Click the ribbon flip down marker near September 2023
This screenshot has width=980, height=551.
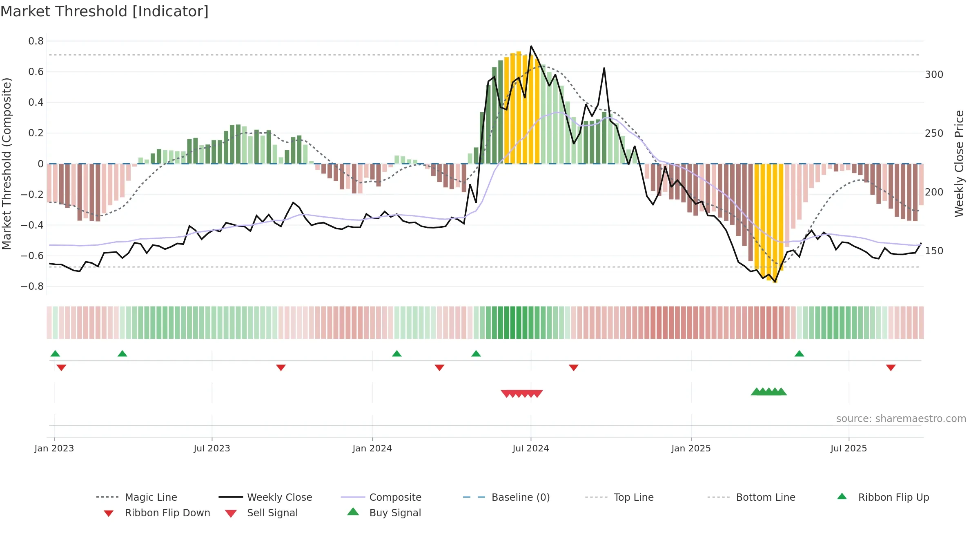pyautogui.click(x=281, y=368)
